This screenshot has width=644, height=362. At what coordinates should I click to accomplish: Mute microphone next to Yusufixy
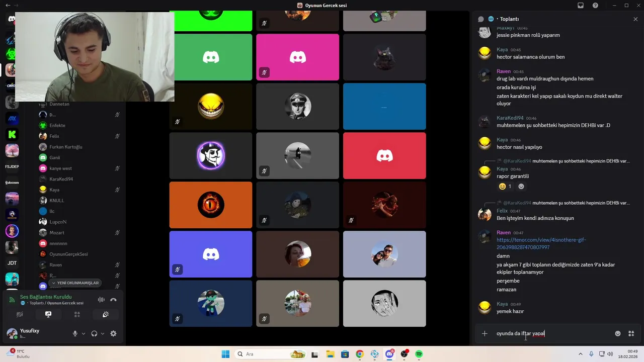click(75, 333)
